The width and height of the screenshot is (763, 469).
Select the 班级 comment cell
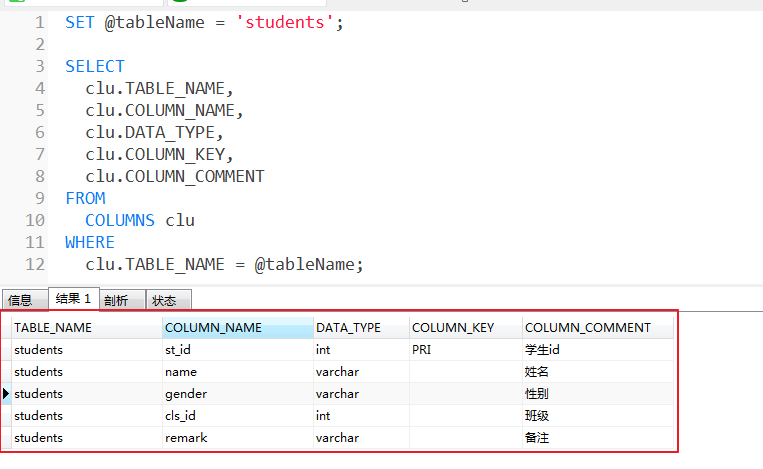598,415
